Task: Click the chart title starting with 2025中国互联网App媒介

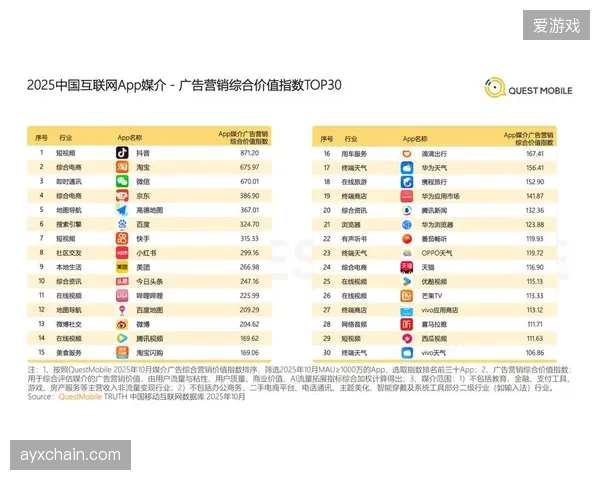Action: coord(184,85)
